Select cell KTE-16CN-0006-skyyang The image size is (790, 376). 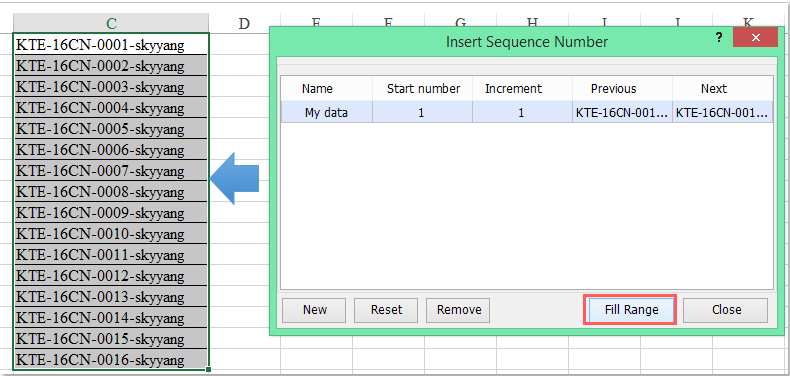(111, 150)
